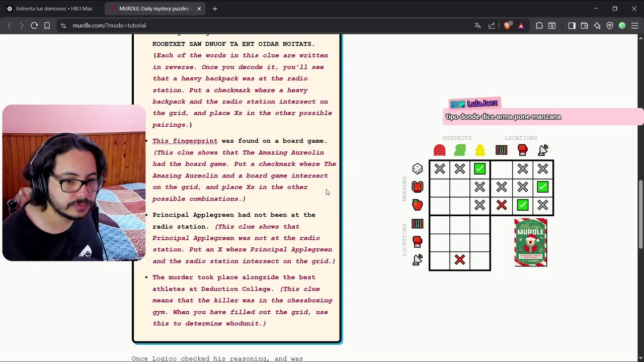
Task: Click the This fingerprint link
Action: [x=185, y=141]
